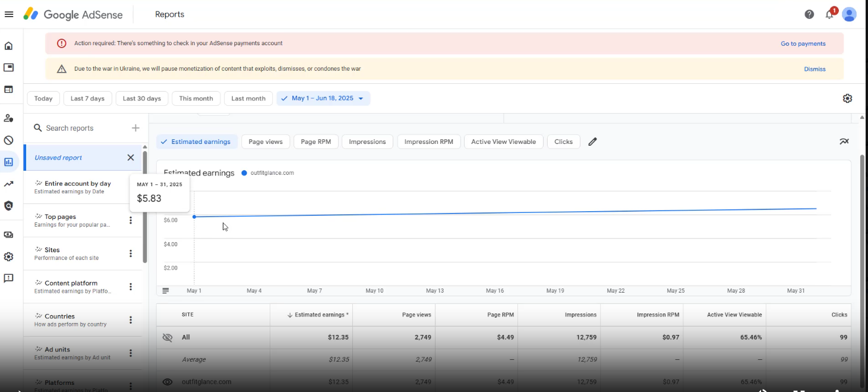Open Ad units more options menu
Viewport: 868px width, 392px height.
131,353
